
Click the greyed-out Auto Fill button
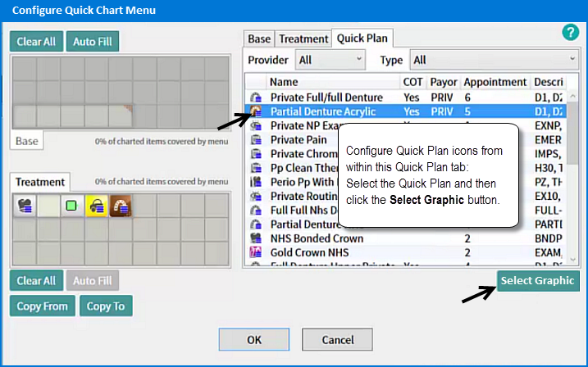pos(93,280)
